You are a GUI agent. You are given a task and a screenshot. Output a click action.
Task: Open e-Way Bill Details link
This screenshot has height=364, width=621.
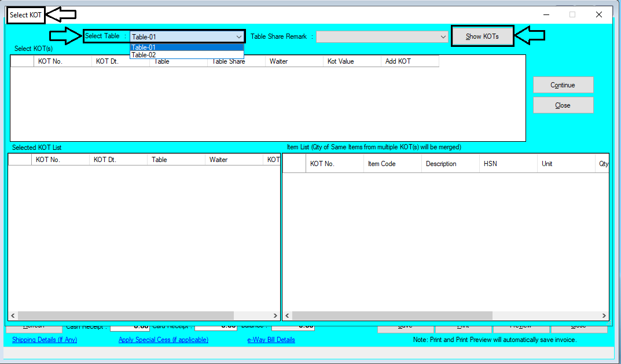pos(270,340)
